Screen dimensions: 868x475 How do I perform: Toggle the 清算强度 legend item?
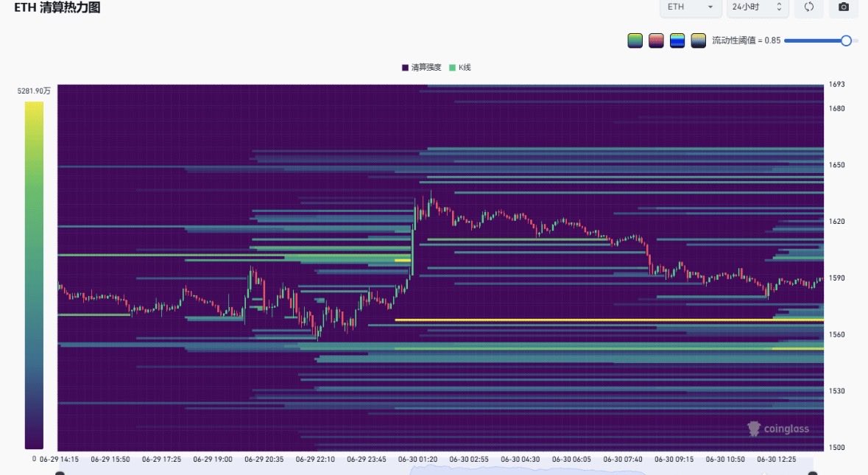point(421,68)
